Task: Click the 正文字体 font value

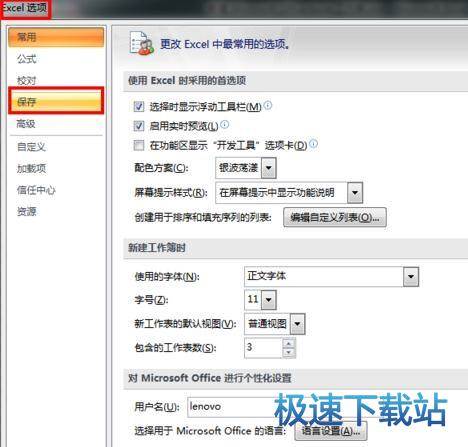Action: [267, 276]
